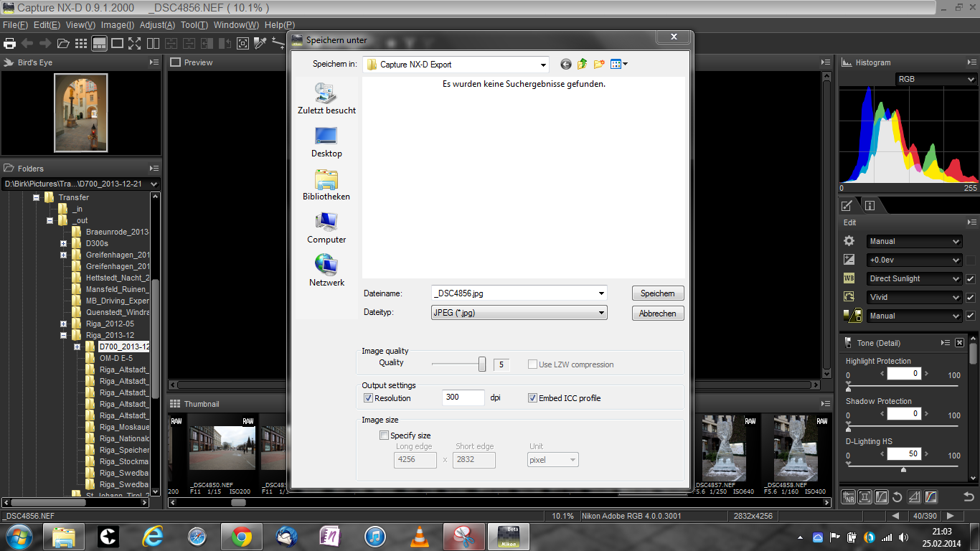The width and height of the screenshot is (980, 551).
Task: Pick the gray point eyedropper tool
Action: point(260,43)
